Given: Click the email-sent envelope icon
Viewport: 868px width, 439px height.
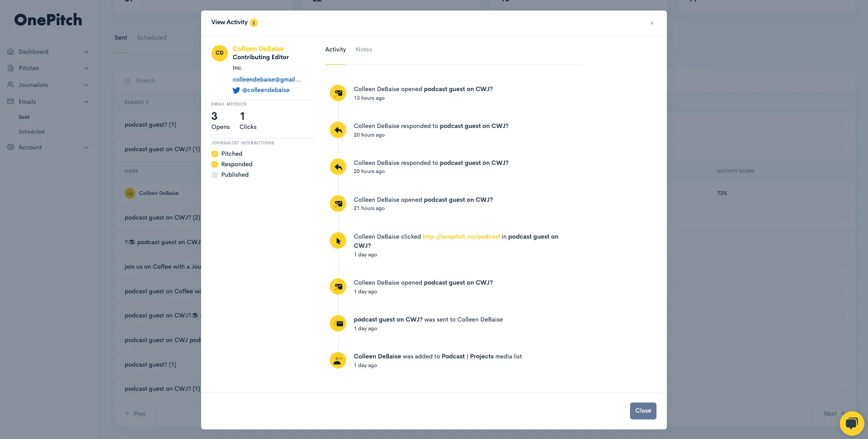Looking at the screenshot, I should (338, 323).
